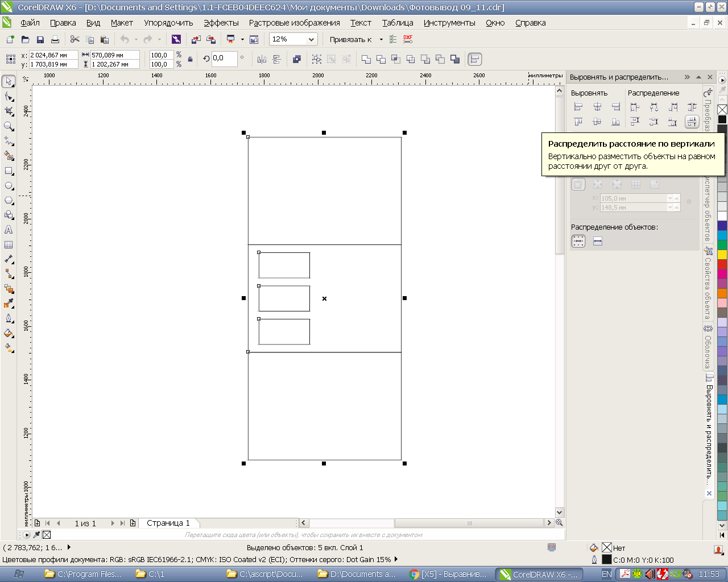Select the Outline pen tool
This screenshot has width=728, height=582.
(9, 318)
